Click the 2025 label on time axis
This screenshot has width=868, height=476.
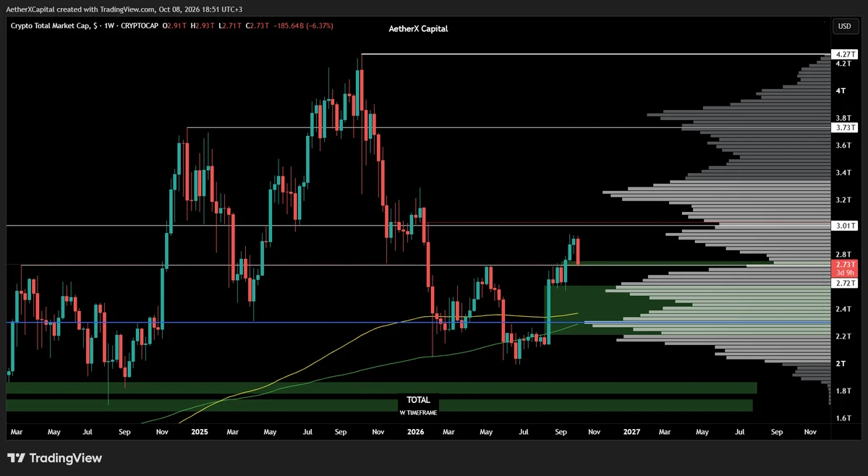coord(200,432)
